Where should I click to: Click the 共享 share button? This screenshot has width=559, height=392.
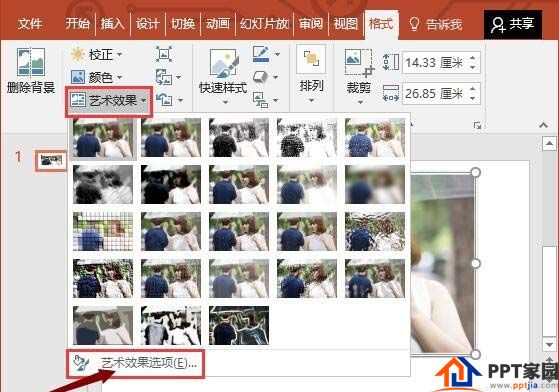[513, 24]
